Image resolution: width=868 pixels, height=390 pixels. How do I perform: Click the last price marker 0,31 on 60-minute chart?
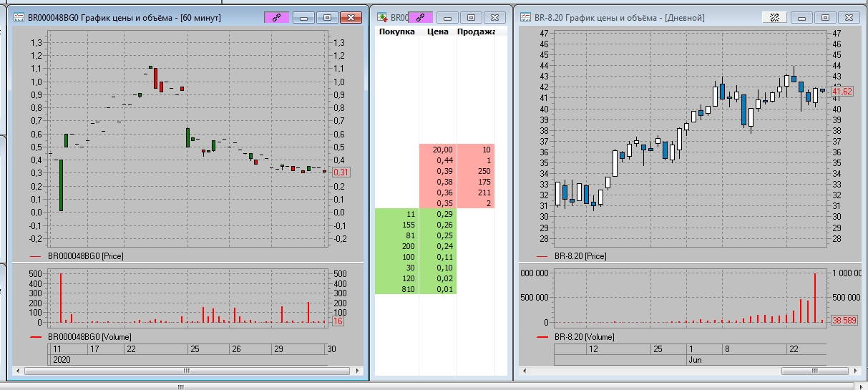(340, 172)
